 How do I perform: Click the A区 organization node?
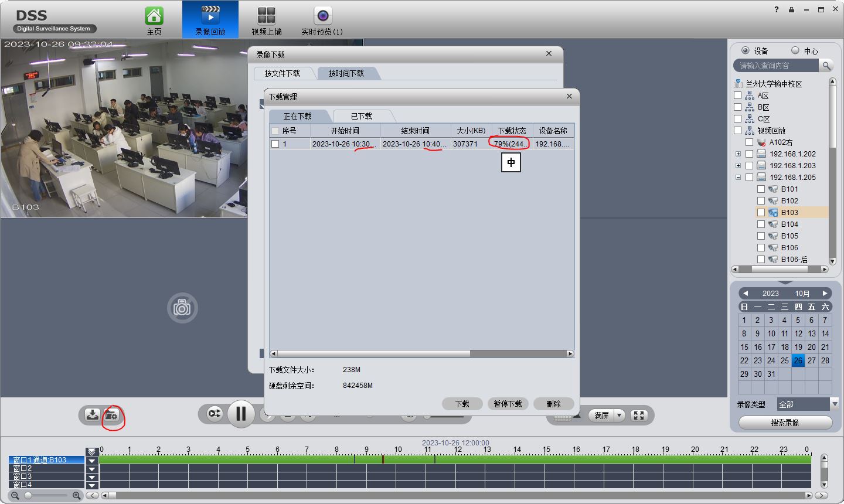tap(763, 96)
